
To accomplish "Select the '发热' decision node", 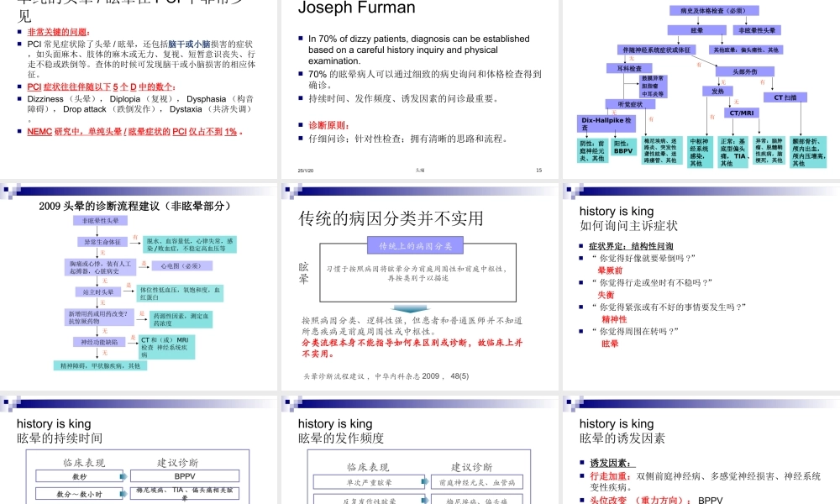I will pos(718,91).
